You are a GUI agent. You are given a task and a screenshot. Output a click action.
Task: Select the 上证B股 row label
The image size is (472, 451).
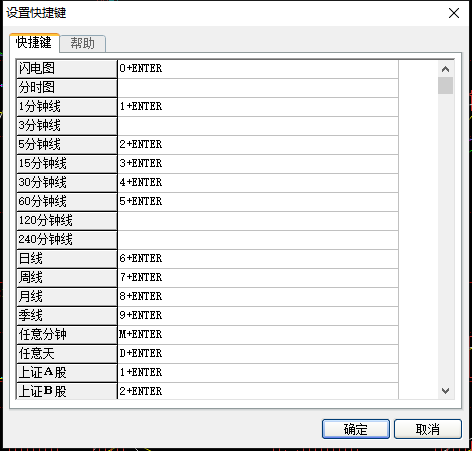coord(67,391)
